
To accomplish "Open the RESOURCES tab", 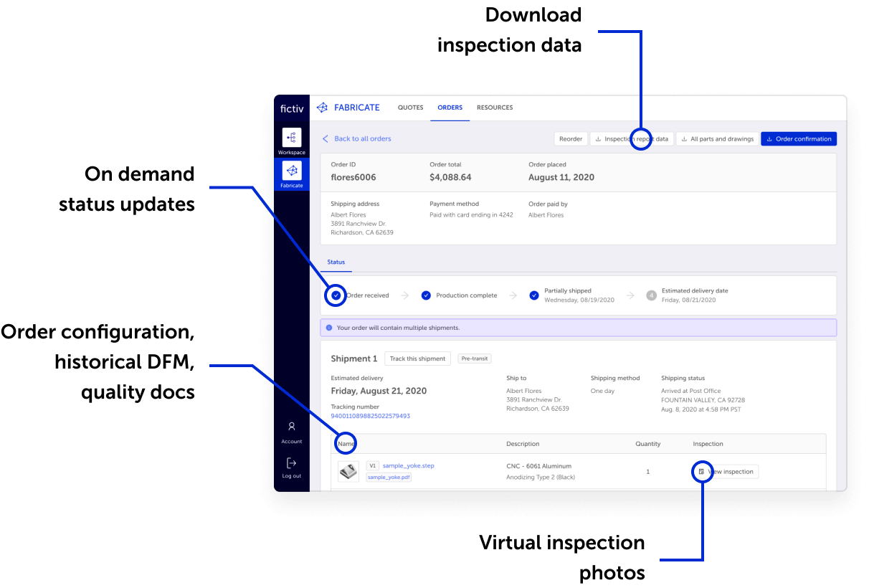I will pyautogui.click(x=495, y=107).
